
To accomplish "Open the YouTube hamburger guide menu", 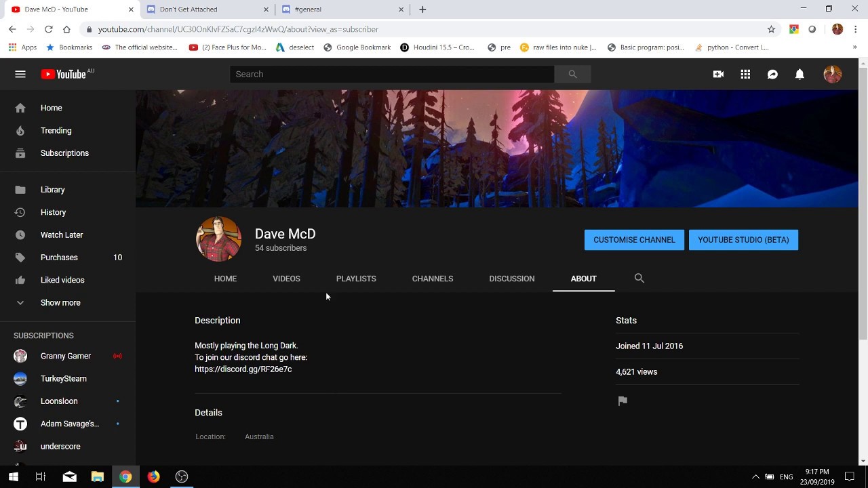I will click(x=20, y=75).
